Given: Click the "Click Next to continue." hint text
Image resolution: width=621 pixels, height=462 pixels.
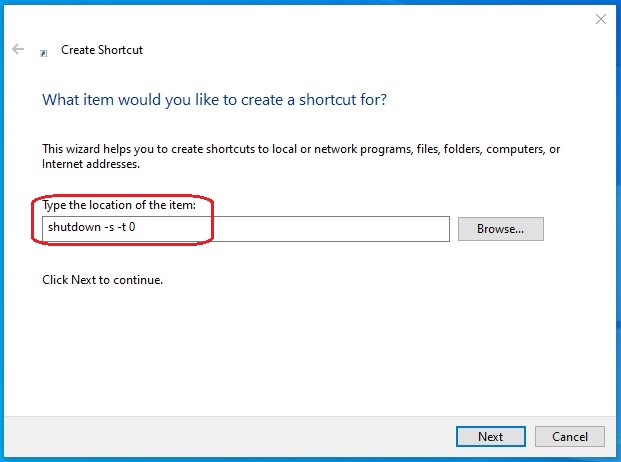Looking at the screenshot, I should coord(102,280).
